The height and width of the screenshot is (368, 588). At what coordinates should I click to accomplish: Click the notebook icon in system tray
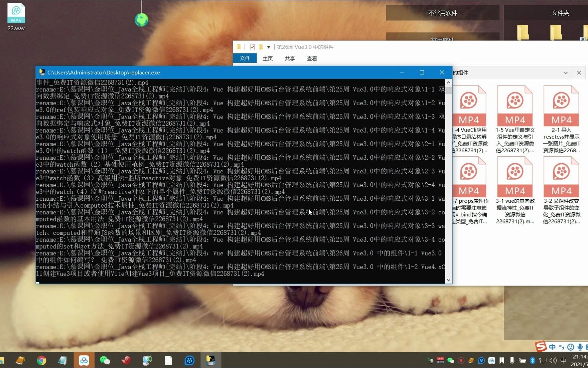coord(471,360)
